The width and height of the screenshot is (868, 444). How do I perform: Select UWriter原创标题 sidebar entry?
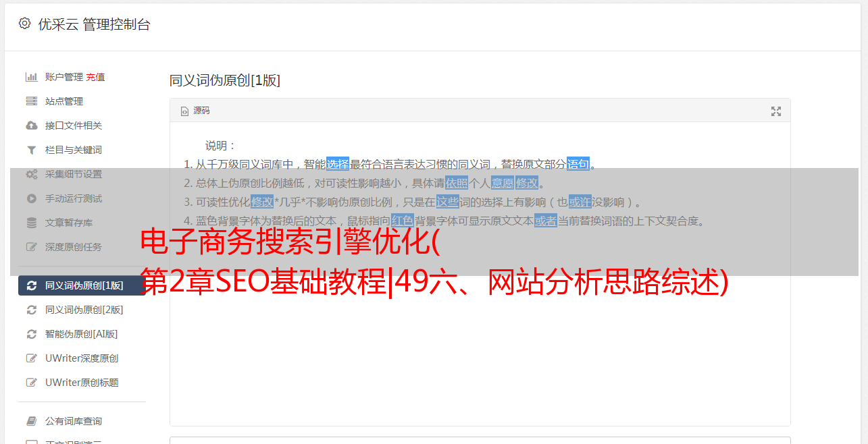82,383
